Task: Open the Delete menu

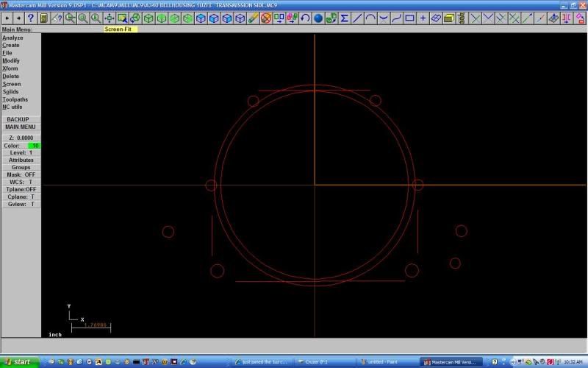Action: (x=10, y=77)
